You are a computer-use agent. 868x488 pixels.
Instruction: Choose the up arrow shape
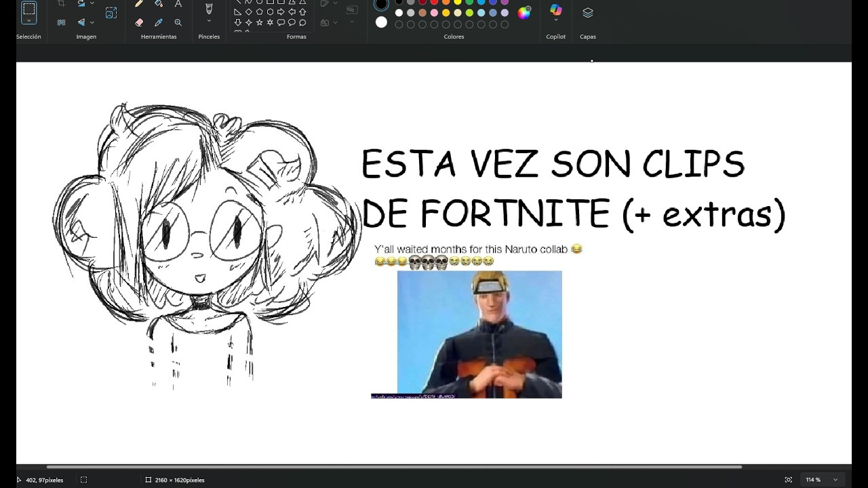[x=302, y=12]
